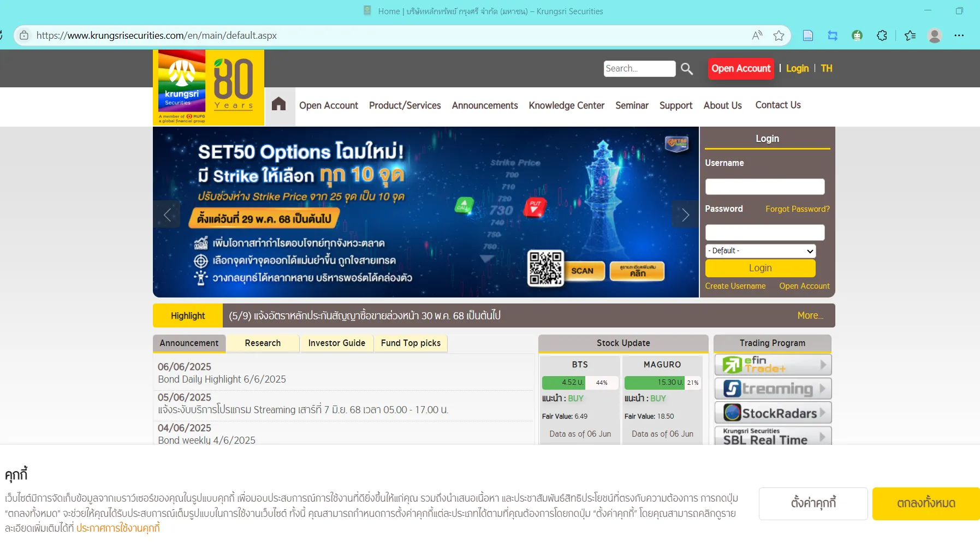980x548 pixels.
Task: Click the browser address bar URL
Action: pyautogui.click(x=157, y=35)
